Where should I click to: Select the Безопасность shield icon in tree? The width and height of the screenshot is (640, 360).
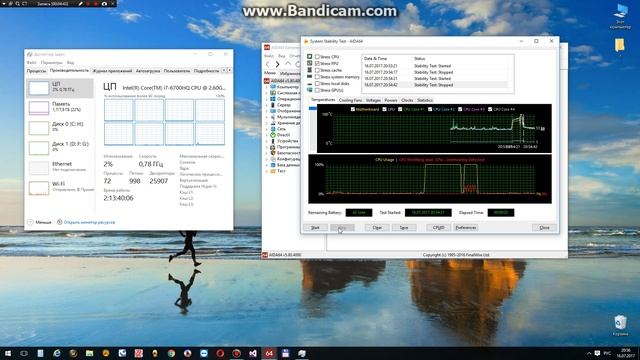pyautogui.click(x=273, y=153)
